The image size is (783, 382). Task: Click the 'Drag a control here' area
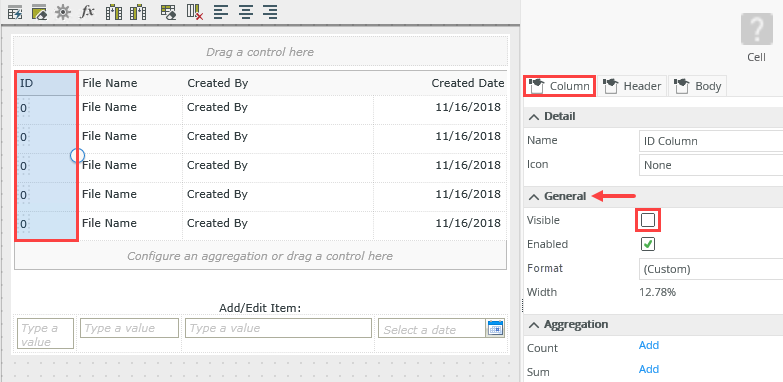[x=260, y=51]
